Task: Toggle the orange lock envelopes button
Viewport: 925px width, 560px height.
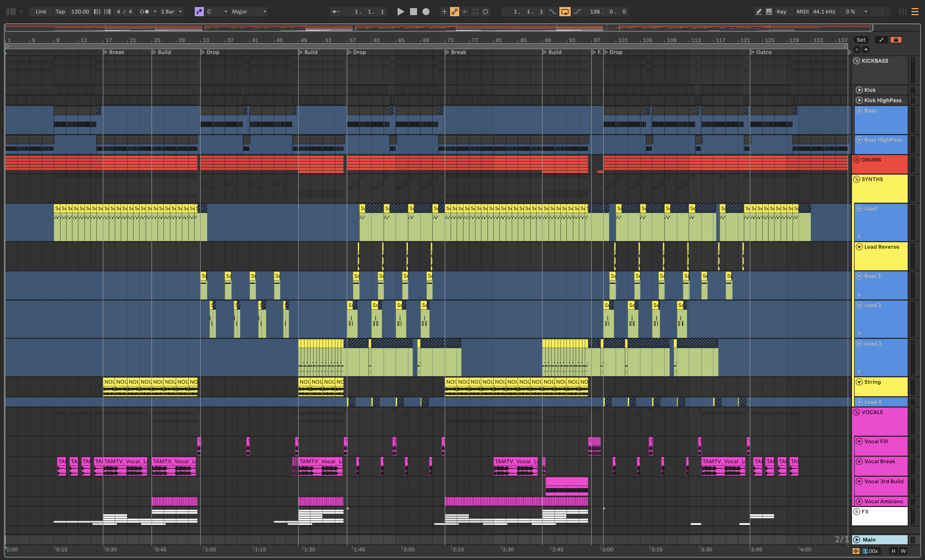Action: point(896,40)
